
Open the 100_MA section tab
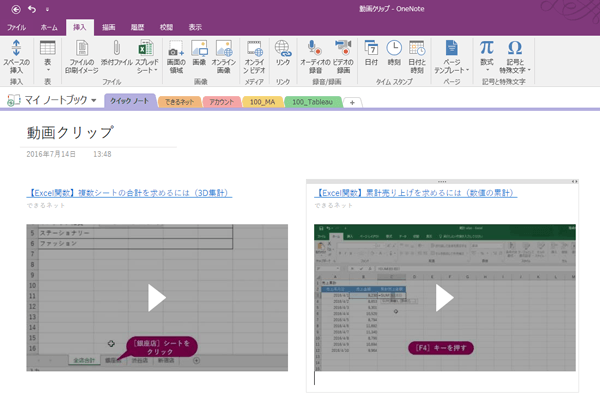[x=262, y=102]
